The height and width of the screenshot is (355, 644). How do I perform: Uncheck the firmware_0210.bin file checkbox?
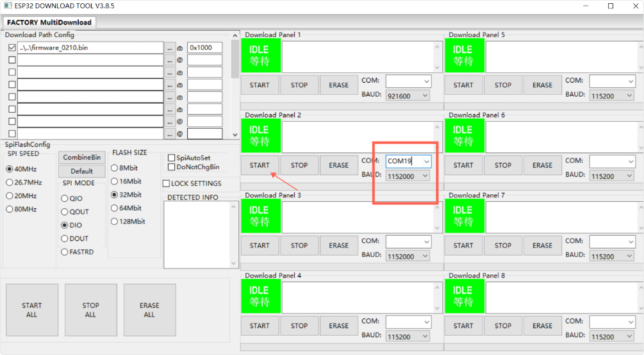tap(12, 47)
